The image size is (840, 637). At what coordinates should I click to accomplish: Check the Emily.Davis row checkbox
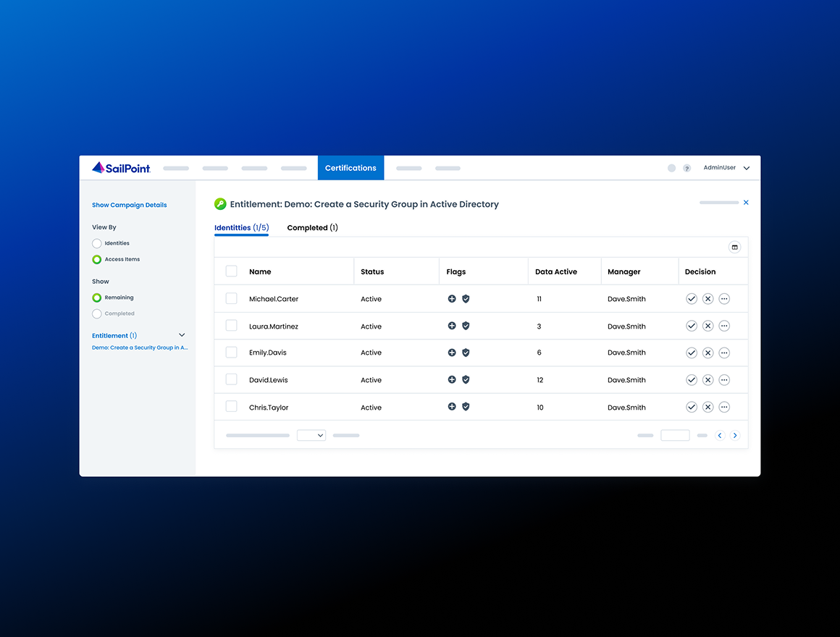[232, 353]
